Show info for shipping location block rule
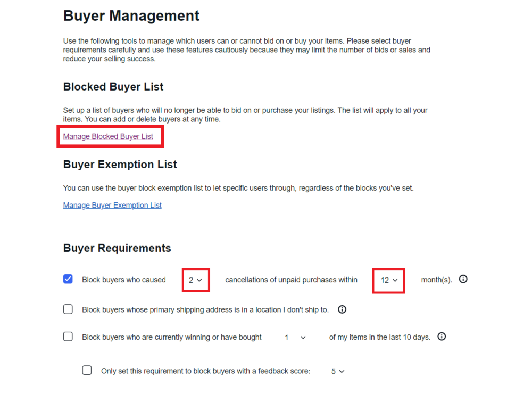The image size is (532, 393). pyautogui.click(x=342, y=309)
